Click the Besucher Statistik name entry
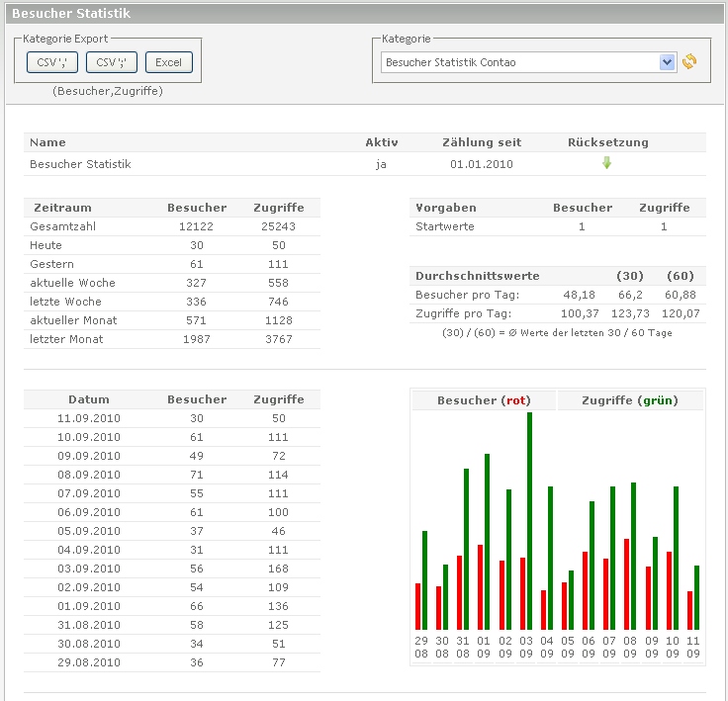 tap(80, 164)
